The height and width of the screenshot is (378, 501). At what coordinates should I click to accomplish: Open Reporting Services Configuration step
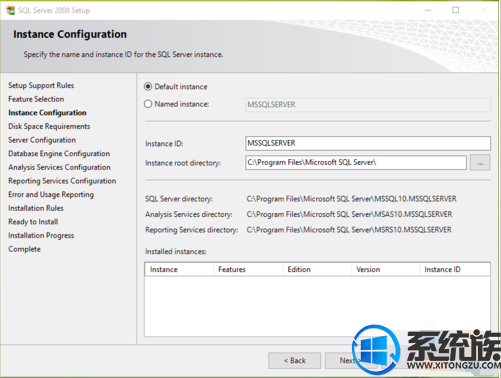(62, 181)
